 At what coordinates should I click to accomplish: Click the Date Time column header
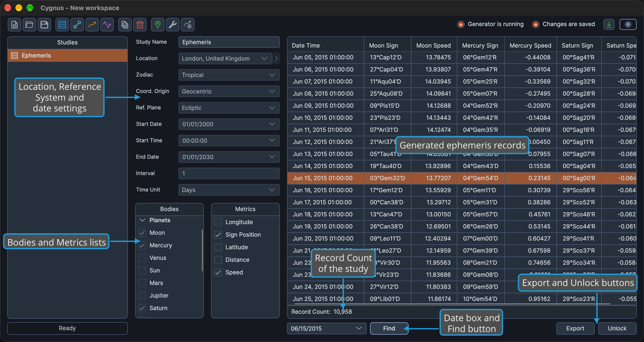pos(326,45)
